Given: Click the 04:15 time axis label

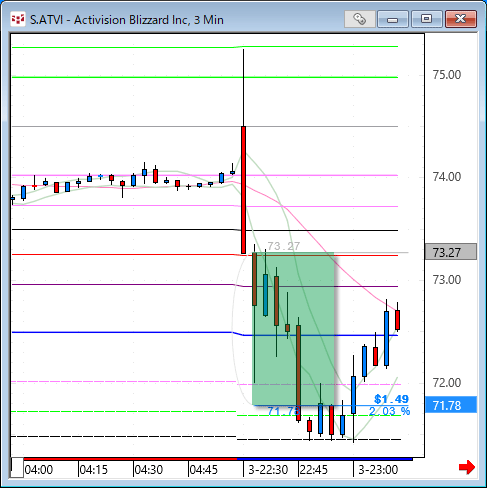Looking at the screenshot, I should click(94, 470).
